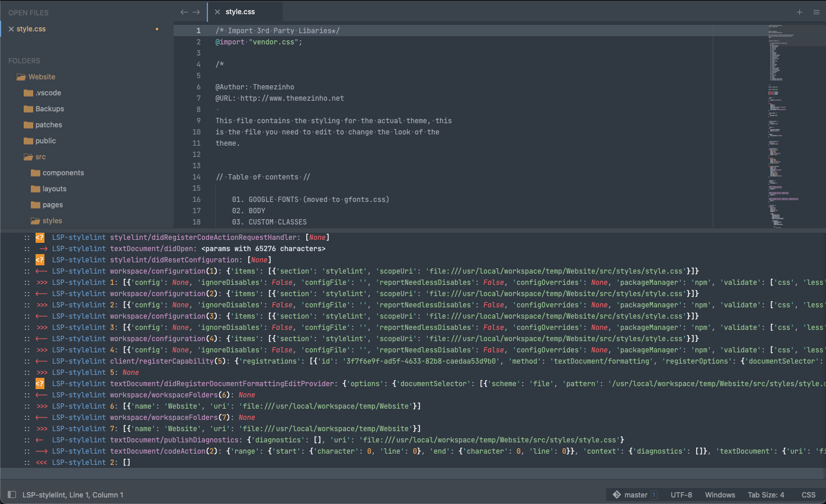Click the master branch name in status bar

636,495
